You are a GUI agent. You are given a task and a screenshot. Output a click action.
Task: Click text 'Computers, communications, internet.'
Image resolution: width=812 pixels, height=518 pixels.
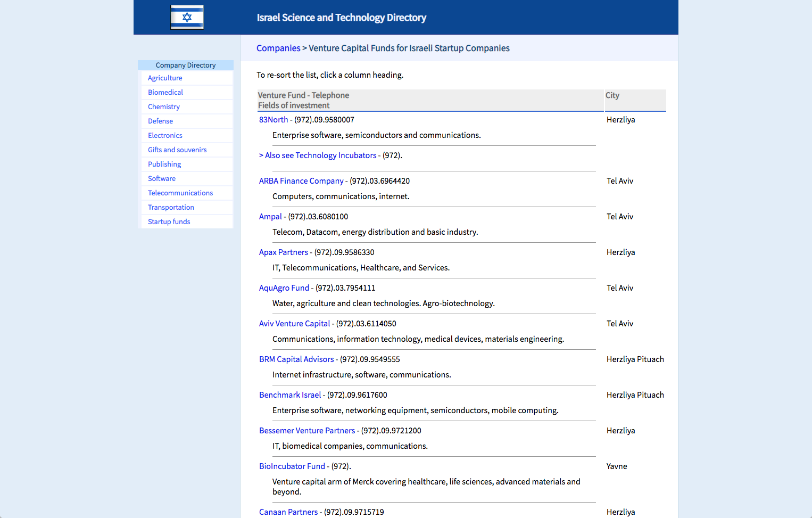pos(341,196)
